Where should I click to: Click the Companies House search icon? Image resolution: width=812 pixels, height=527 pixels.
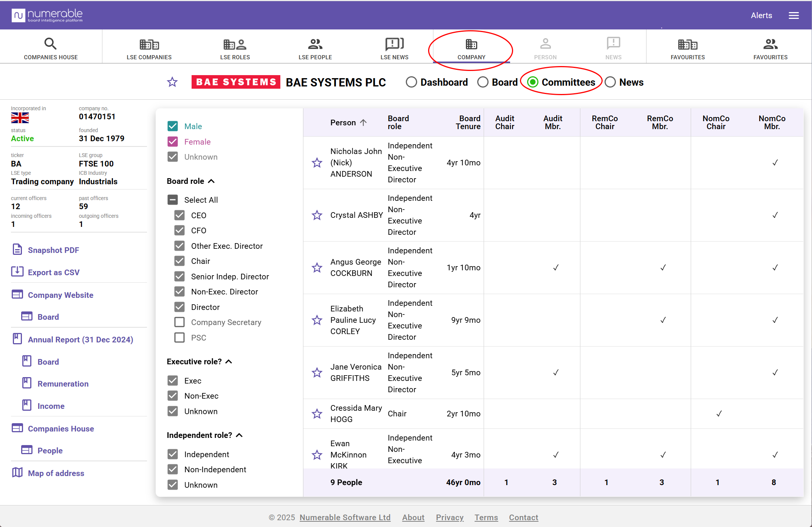[50, 44]
